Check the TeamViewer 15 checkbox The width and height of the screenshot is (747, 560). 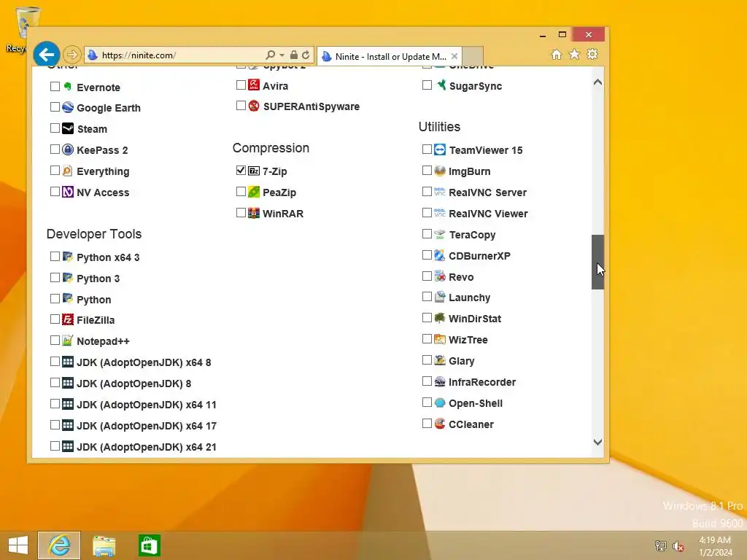[x=427, y=149]
